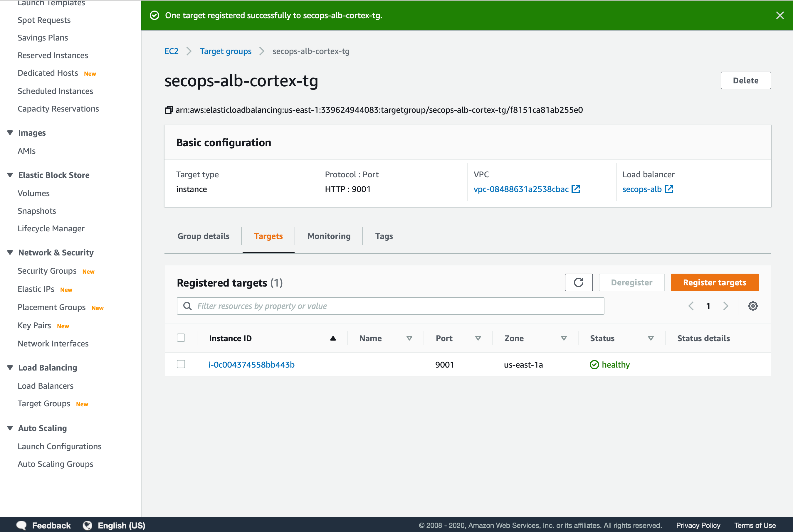Refresh the registered targets list
Viewport: 793px width, 532px height.
tap(579, 282)
